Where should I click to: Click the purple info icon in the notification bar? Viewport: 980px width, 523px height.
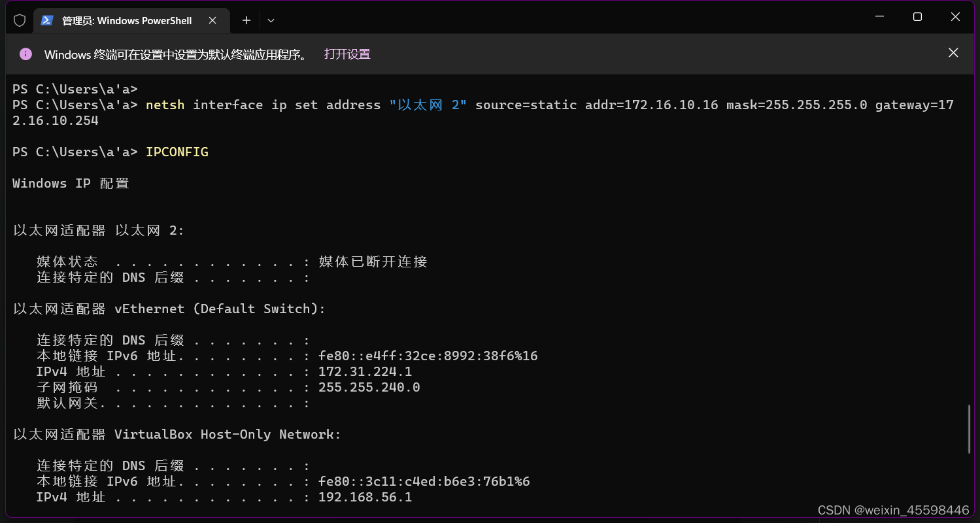pyautogui.click(x=25, y=54)
